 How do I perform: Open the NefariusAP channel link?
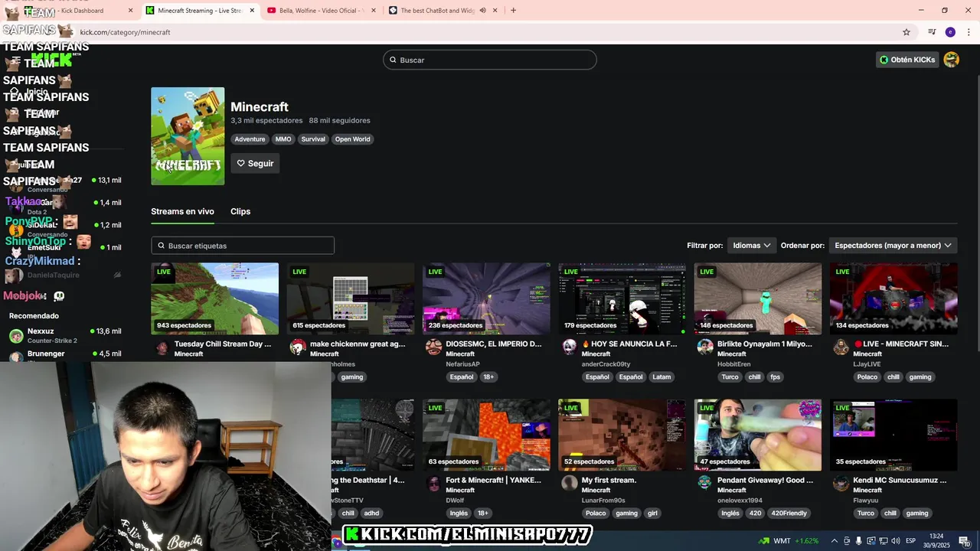click(462, 364)
